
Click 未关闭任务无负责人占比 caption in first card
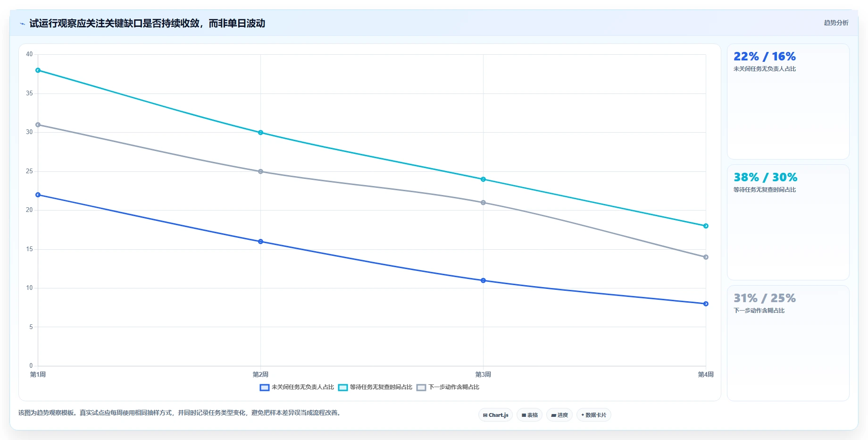pyautogui.click(x=765, y=69)
